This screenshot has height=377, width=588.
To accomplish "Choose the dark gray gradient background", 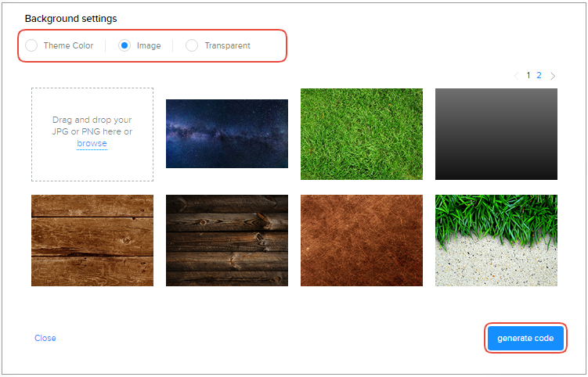I will coord(496,134).
